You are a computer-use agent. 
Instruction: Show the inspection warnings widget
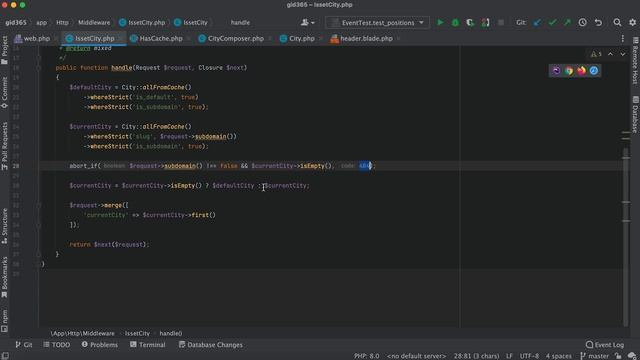coord(596,54)
